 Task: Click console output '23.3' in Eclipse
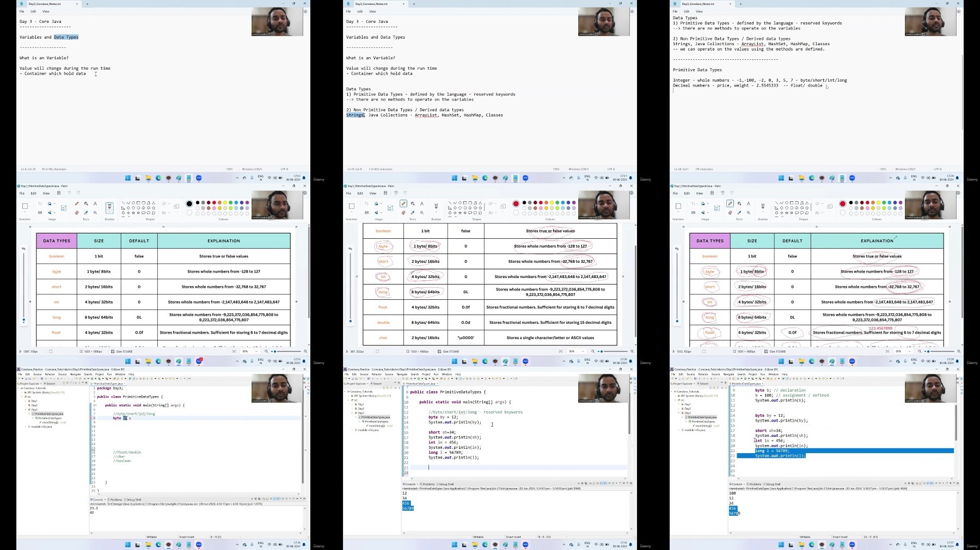tap(93, 508)
